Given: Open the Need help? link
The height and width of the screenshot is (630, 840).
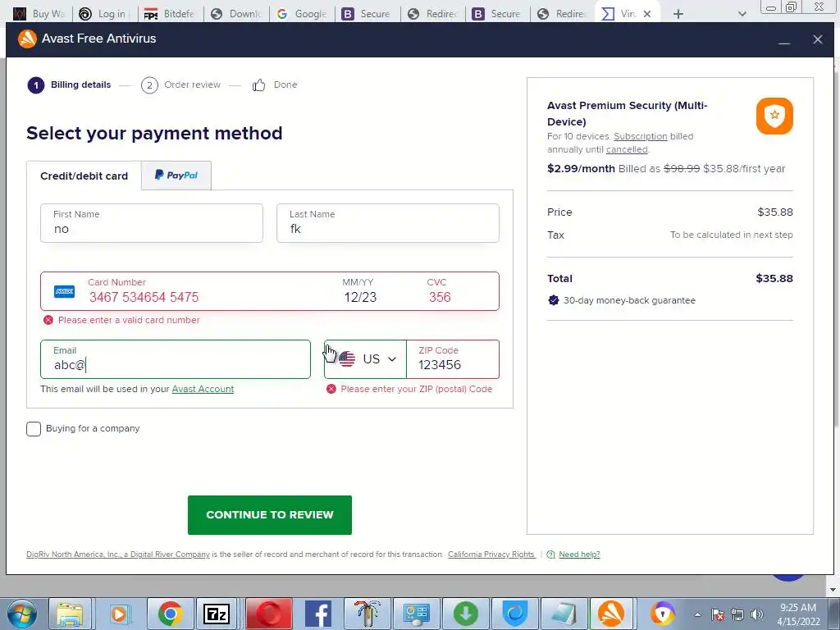Looking at the screenshot, I should pyautogui.click(x=579, y=555).
